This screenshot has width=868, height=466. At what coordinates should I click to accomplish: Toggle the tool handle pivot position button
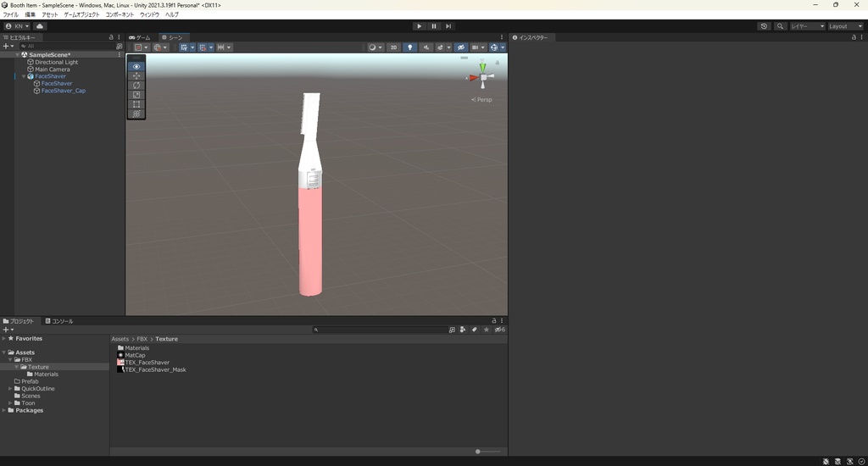(x=142, y=47)
